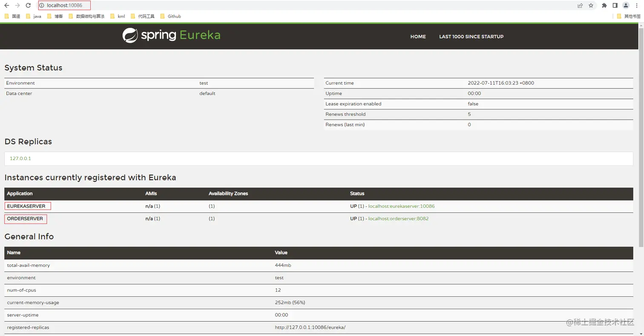Select the EUREKASERVER application name
Viewport: 644px width, 336px height.
26,206
